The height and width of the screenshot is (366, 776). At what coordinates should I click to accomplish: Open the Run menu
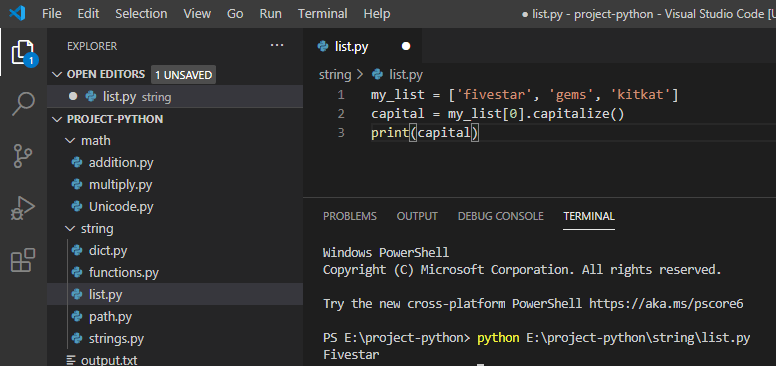(x=271, y=13)
